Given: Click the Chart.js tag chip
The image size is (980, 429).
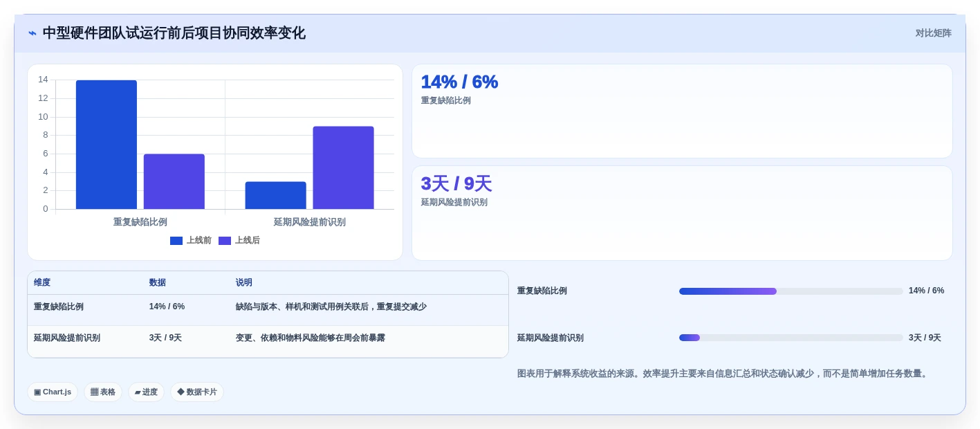Looking at the screenshot, I should tap(53, 392).
